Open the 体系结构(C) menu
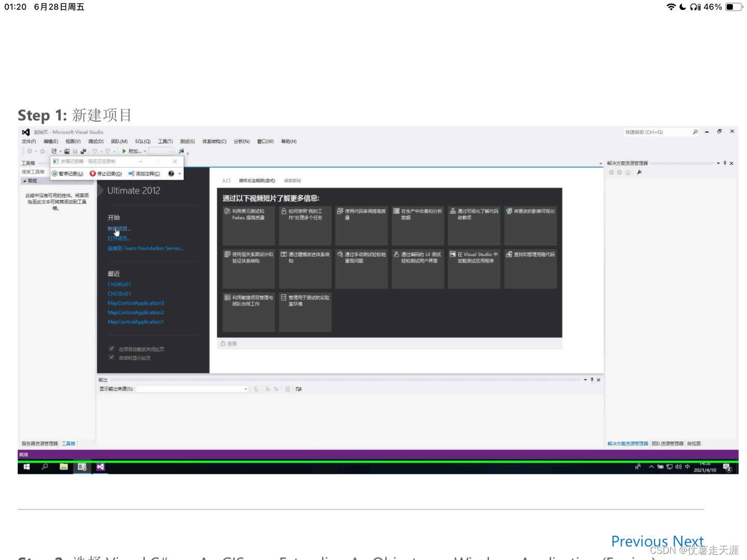747x560 pixels. (x=214, y=142)
